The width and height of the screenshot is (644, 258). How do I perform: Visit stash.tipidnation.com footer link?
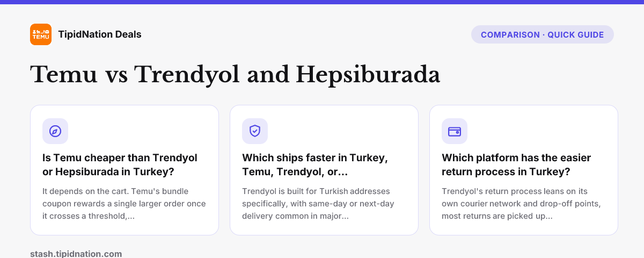[76, 253]
